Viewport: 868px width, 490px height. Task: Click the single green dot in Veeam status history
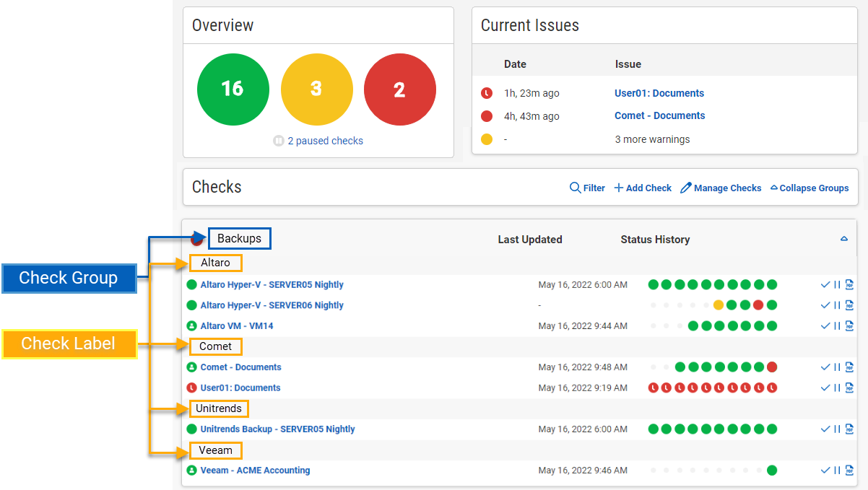(x=772, y=471)
